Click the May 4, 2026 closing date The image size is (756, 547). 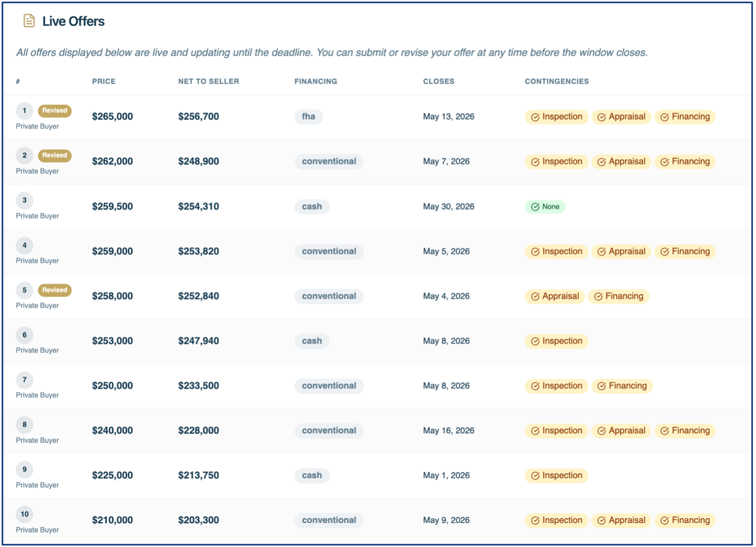pyautogui.click(x=446, y=296)
